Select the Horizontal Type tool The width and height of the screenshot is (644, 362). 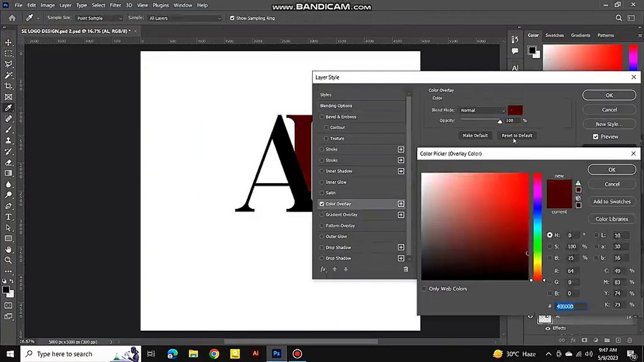tap(9, 217)
